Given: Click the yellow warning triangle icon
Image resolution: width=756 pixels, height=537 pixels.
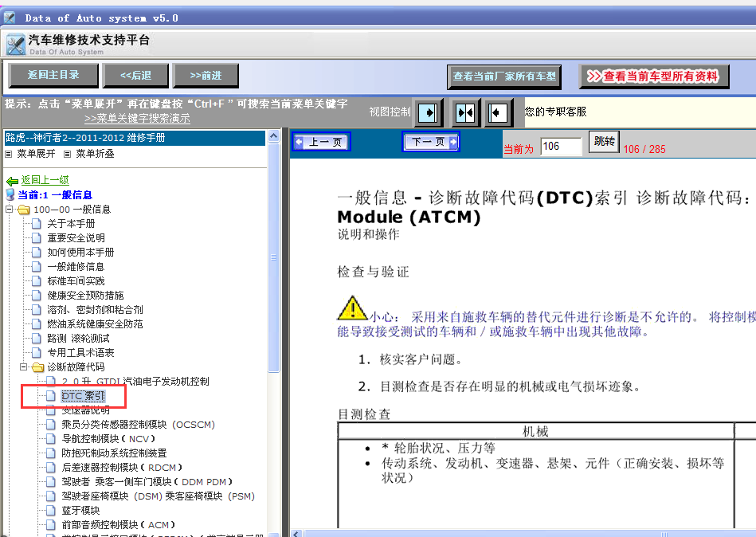Looking at the screenshot, I should pos(352,308).
